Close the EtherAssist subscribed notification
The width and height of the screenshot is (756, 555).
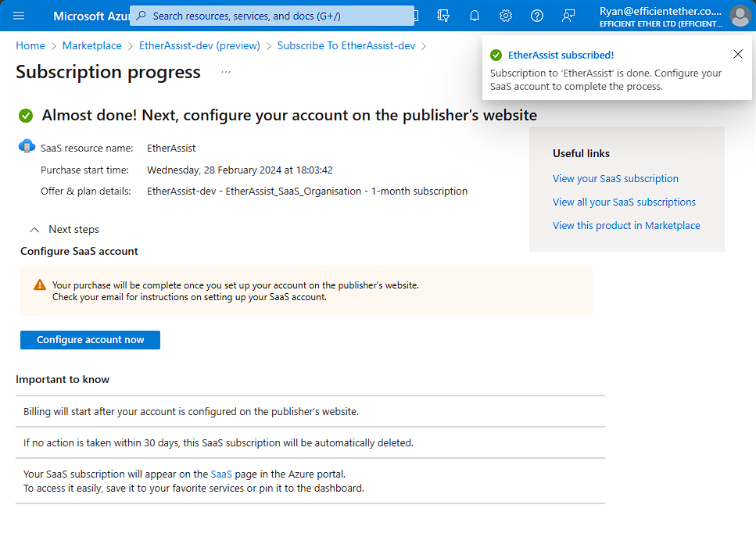tap(738, 54)
